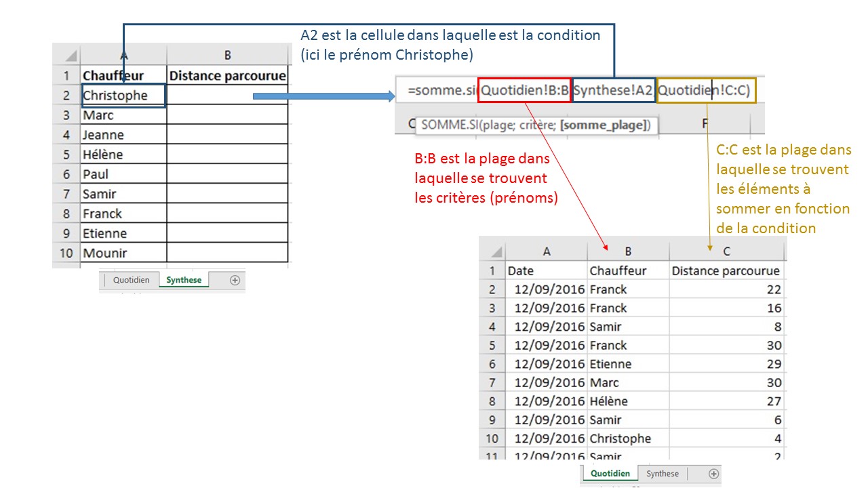
Task: Click the select-all corner triangle above the Chauffeur list
Action: click(70, 55)
